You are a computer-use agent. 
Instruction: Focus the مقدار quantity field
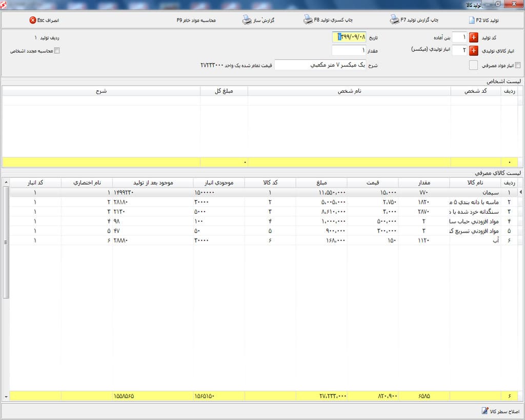[x=349, y=50]
